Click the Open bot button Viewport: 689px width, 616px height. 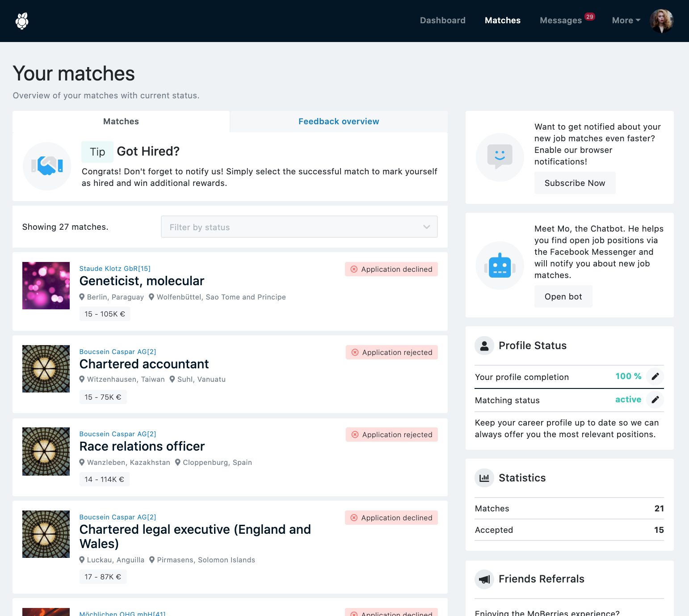pyautogui.click(x=563, y=296)
